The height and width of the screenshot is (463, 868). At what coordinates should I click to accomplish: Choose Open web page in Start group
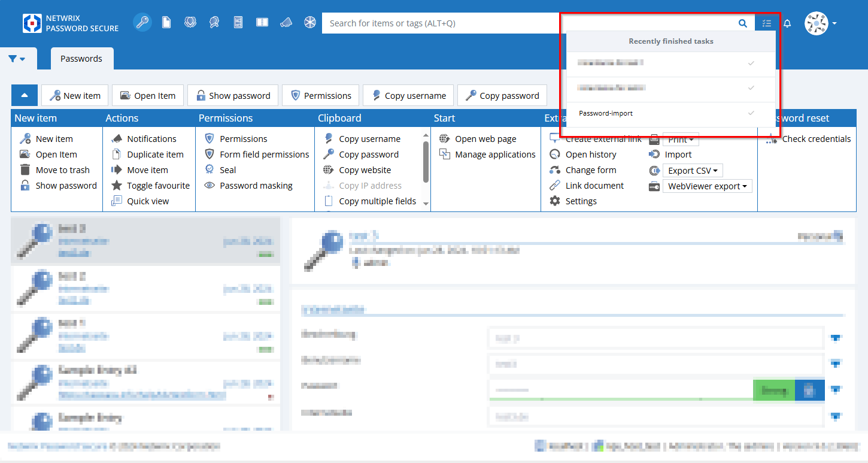478,139
